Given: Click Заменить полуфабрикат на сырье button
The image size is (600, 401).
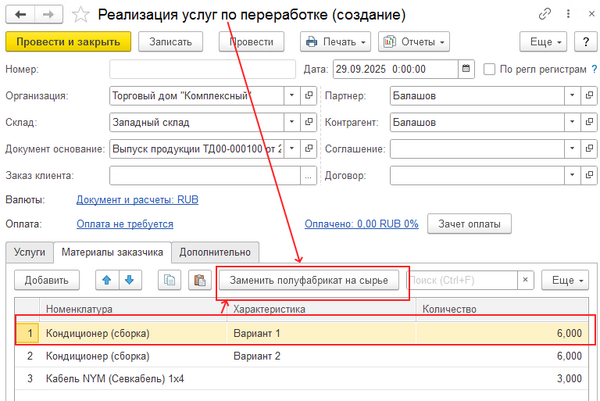Looking at the screenshot, I should [x=314, y=281].
